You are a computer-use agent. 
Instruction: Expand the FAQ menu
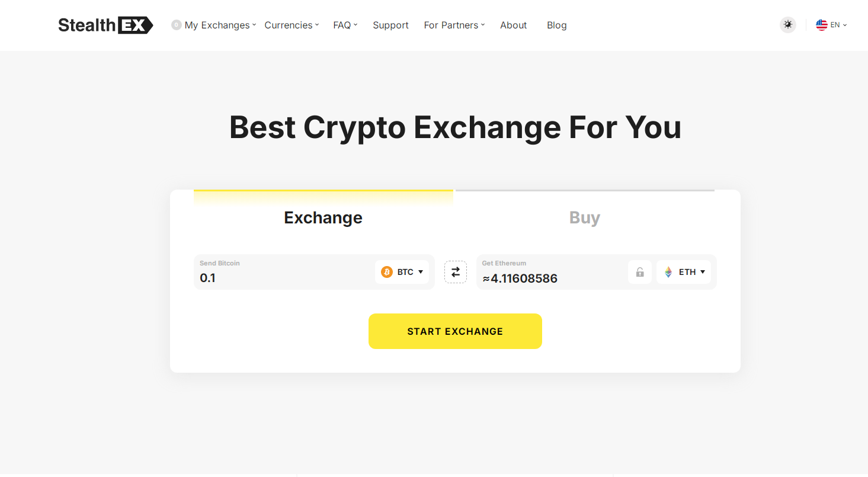coord(345,25)
